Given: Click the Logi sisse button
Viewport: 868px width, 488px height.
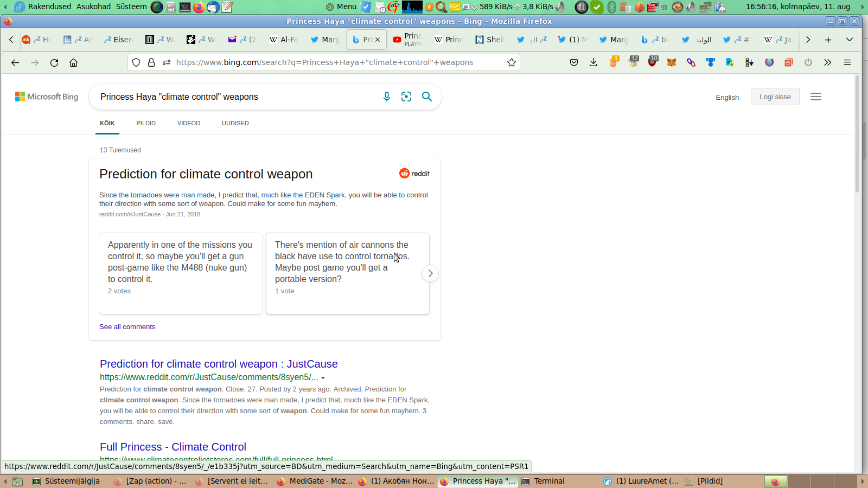Looking at the screenshot, I should tap(775, 97).
